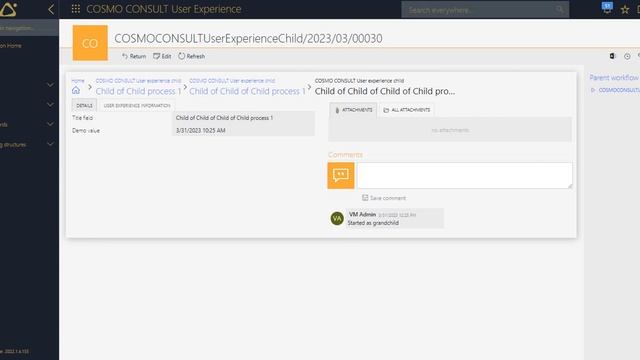Open the COSMOCONSULT parent workflow link
The height and width of the screenshot is (360, 640).
(x=619, y=90)
